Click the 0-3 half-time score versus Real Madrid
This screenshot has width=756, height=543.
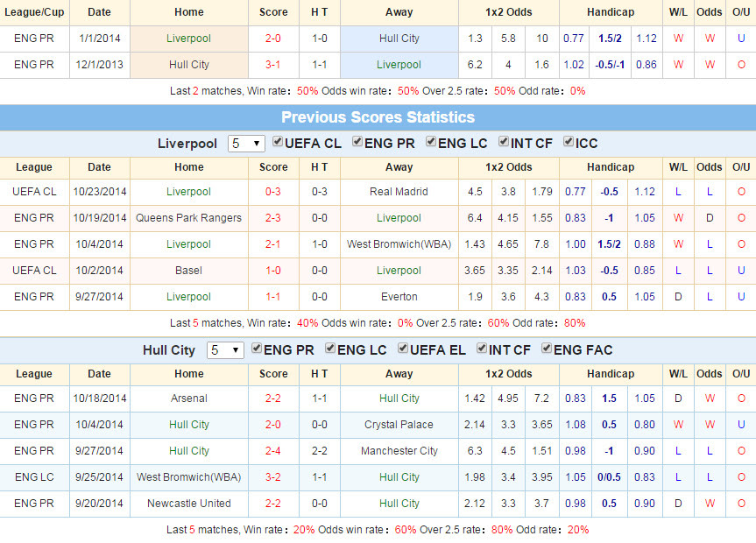(320, 192)
